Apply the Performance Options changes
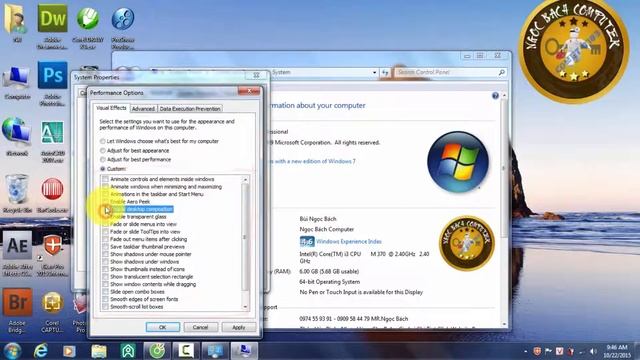The height and width of the screenshot is (360, 640). pos(239,327)
